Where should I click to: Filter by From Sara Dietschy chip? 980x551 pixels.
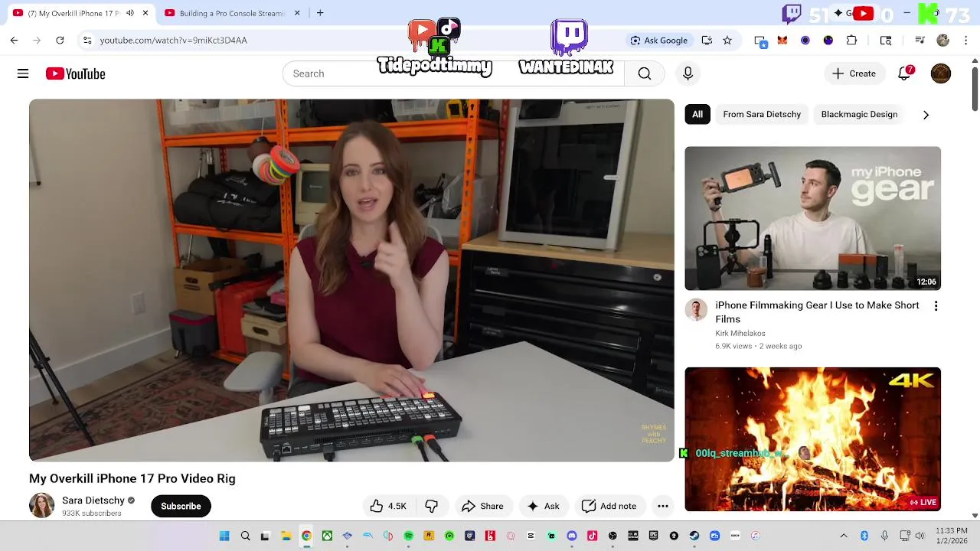pos(762,114)
